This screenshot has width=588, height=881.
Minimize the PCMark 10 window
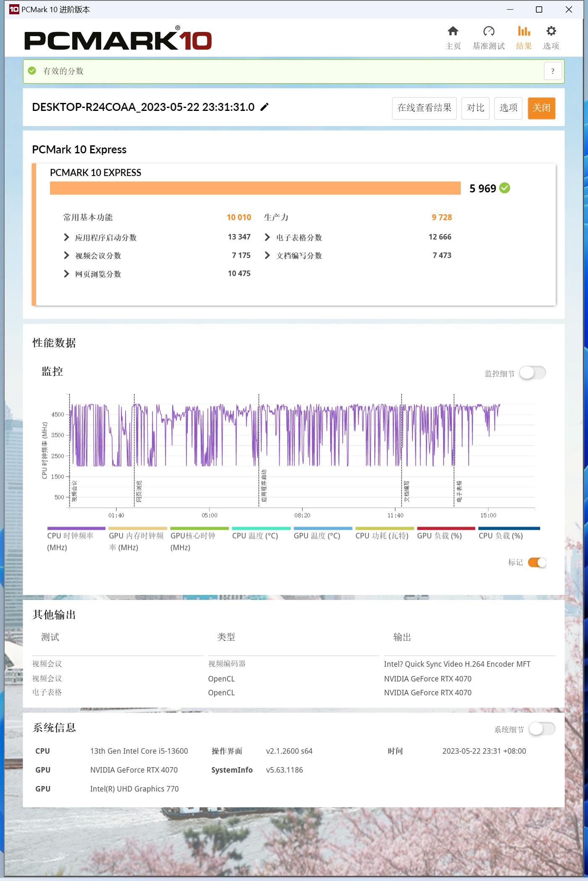point(510,9)
